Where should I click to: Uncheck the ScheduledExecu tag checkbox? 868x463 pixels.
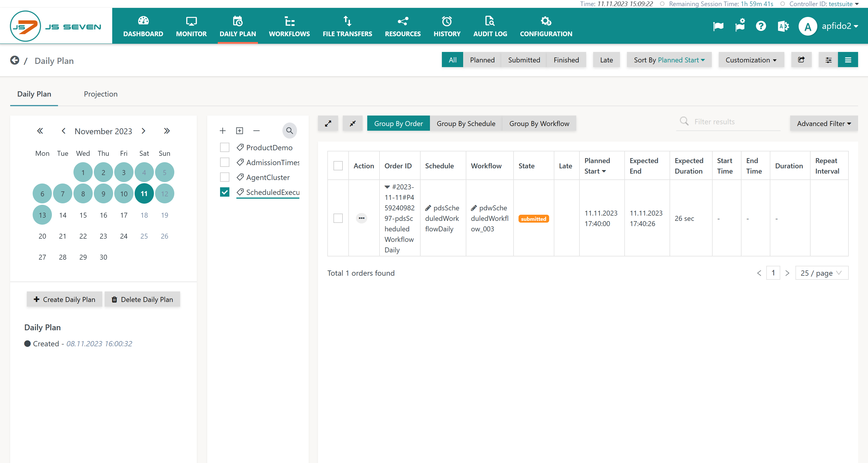tap(224, 192)
